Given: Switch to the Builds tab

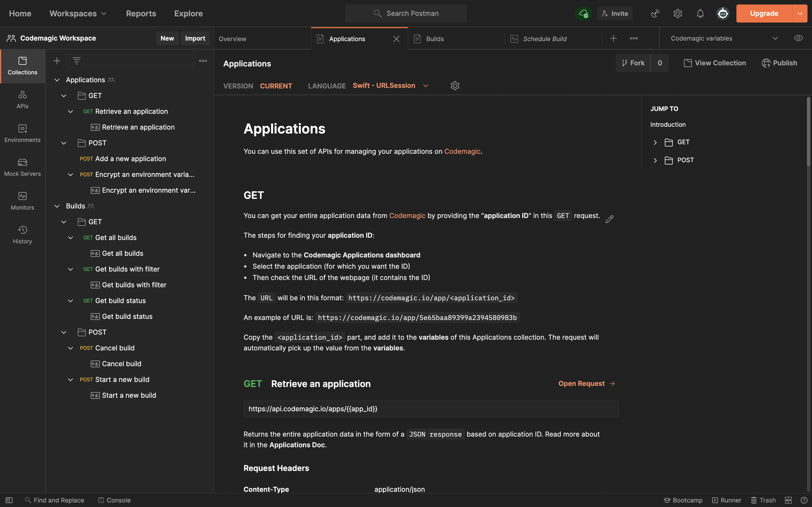Looking at the screenshot, I should point(434,39).
